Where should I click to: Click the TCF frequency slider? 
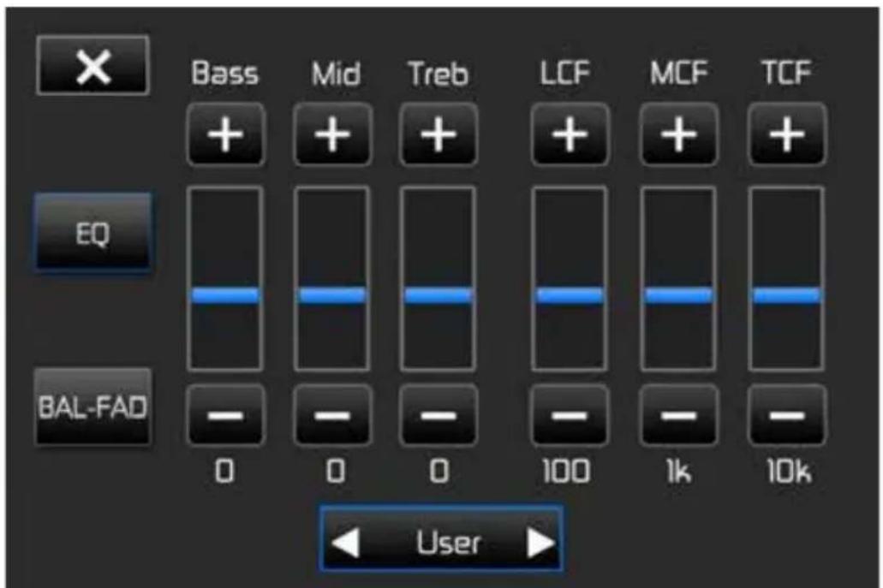[x=786, y=278]
